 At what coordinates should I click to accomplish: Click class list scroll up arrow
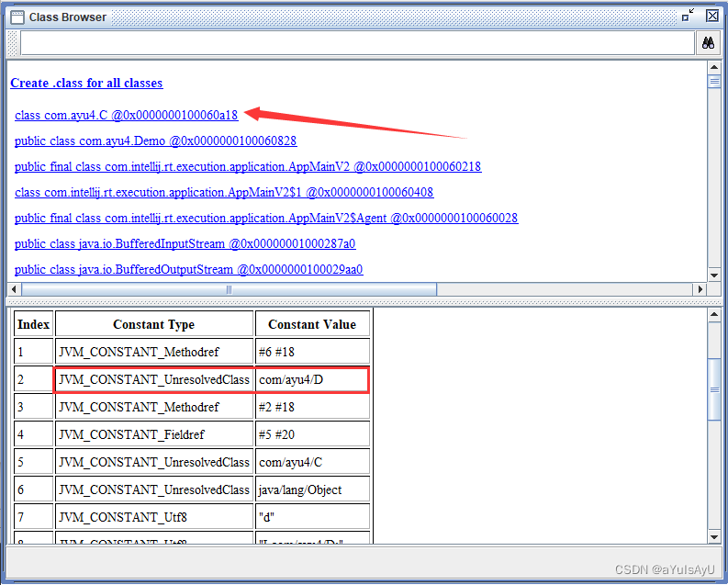[714, 68]
